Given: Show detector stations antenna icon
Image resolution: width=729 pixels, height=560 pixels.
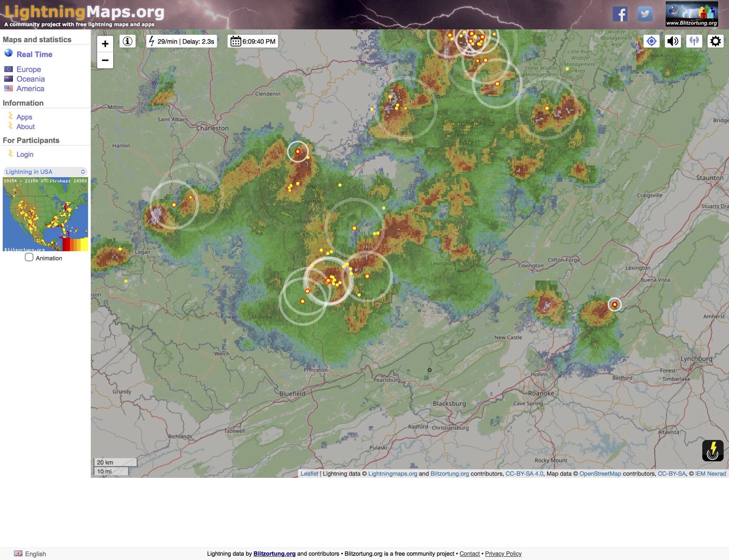Looking at the screenshot, I should click(694, 41).
